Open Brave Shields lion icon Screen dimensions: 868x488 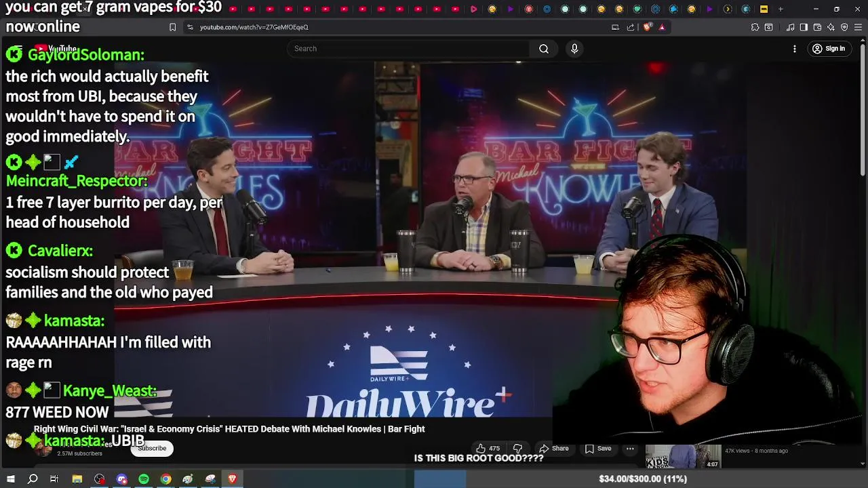[648, 27]
